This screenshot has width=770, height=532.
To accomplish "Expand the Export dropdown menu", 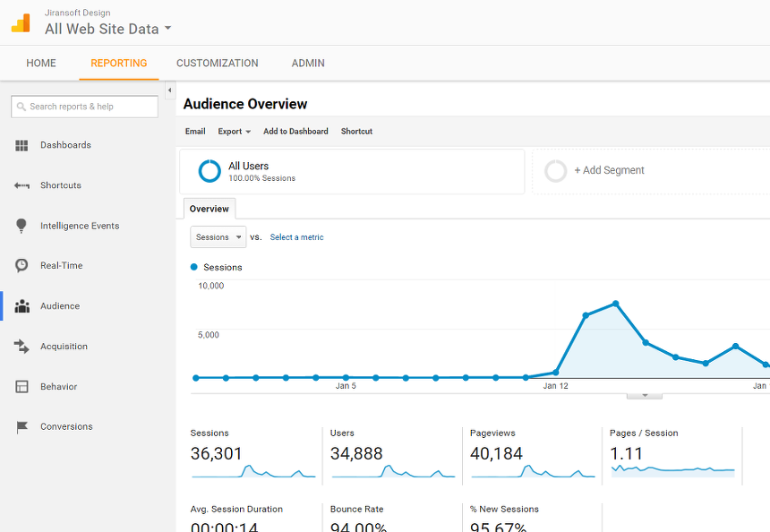I will pos(234,132).
